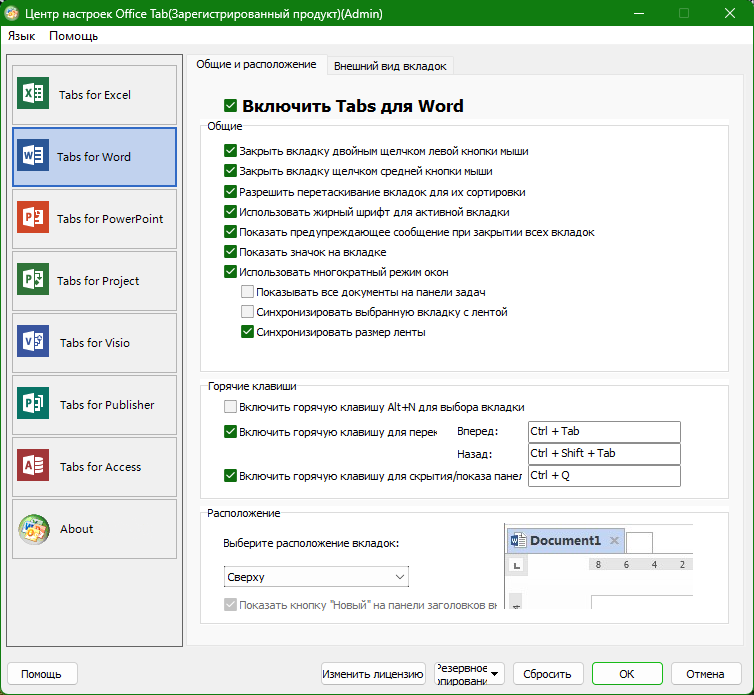Toggle hotkey for hiding/showing tab bar
Viewport: 754px width, 695px height.
230,476
